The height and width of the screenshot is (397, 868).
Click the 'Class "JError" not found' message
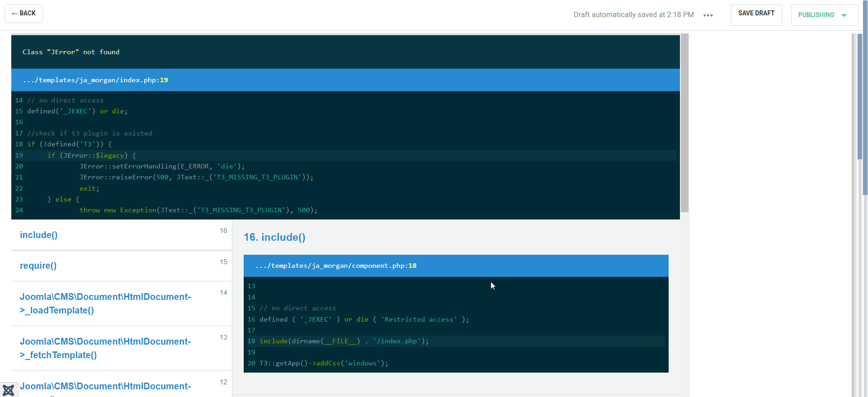click(71, 52)
